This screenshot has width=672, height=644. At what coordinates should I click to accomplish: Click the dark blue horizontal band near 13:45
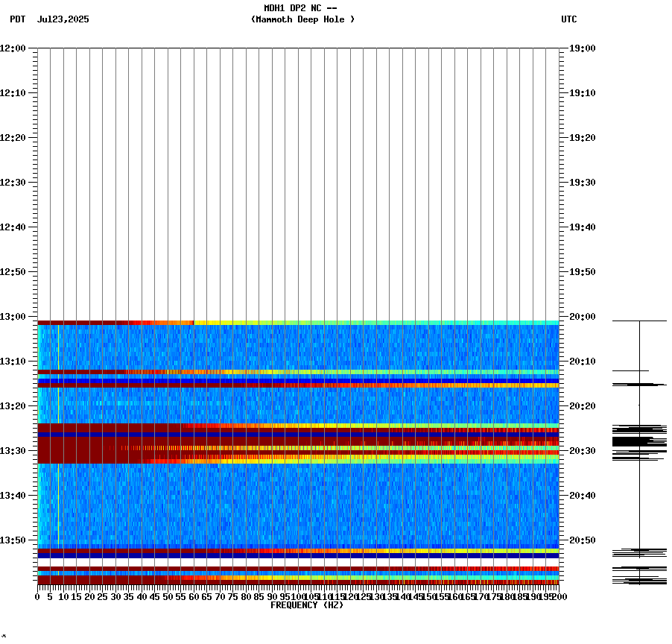298,555
